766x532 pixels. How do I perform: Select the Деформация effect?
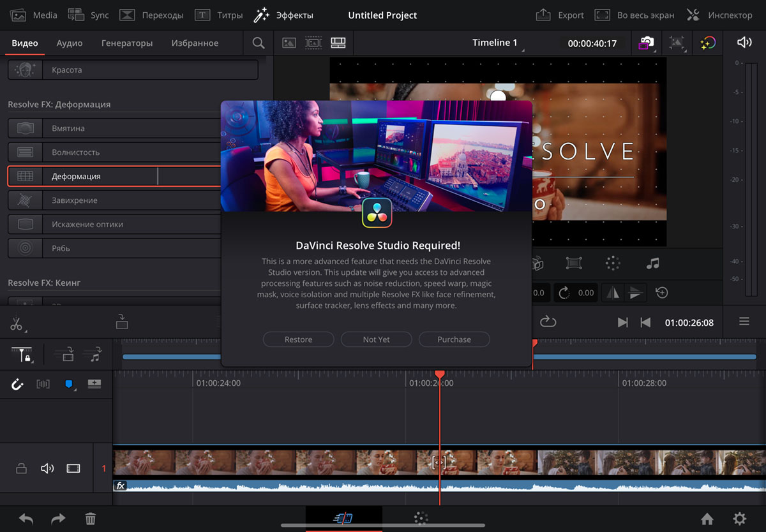point(114,176)
